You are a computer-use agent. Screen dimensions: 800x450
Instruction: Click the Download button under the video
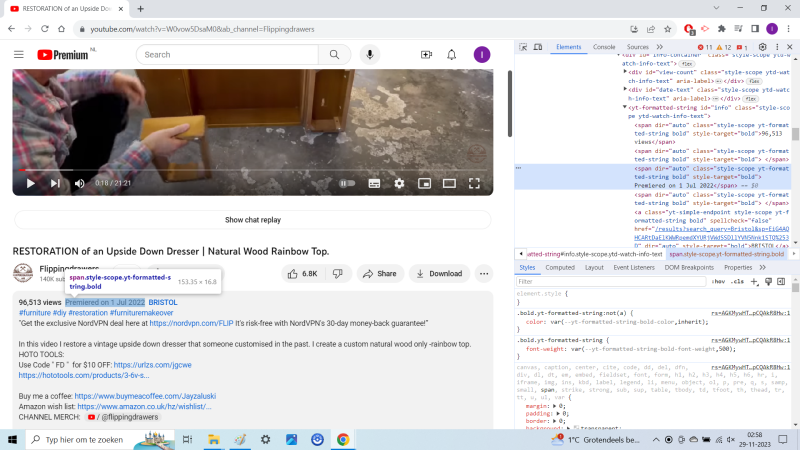click(x=439, y=273)
